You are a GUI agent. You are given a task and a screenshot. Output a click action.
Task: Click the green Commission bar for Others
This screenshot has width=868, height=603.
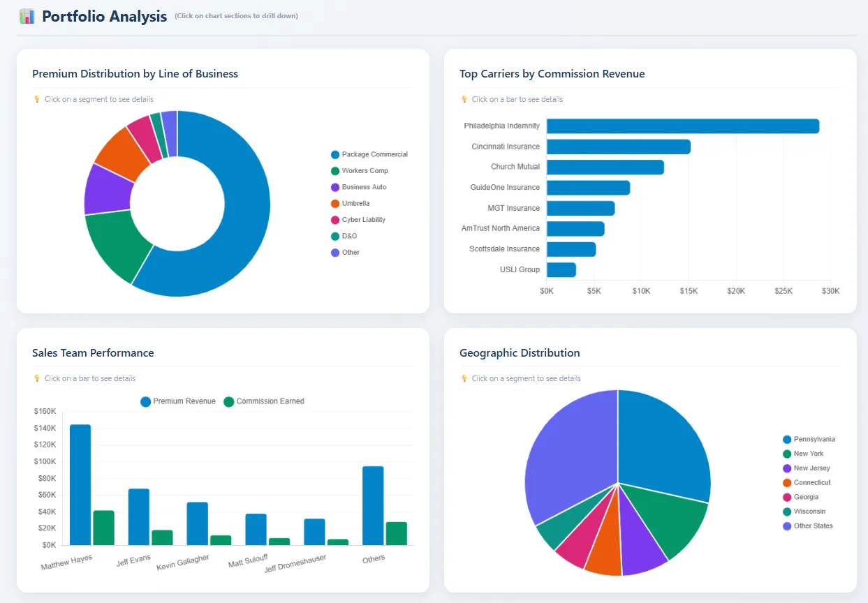396,533
